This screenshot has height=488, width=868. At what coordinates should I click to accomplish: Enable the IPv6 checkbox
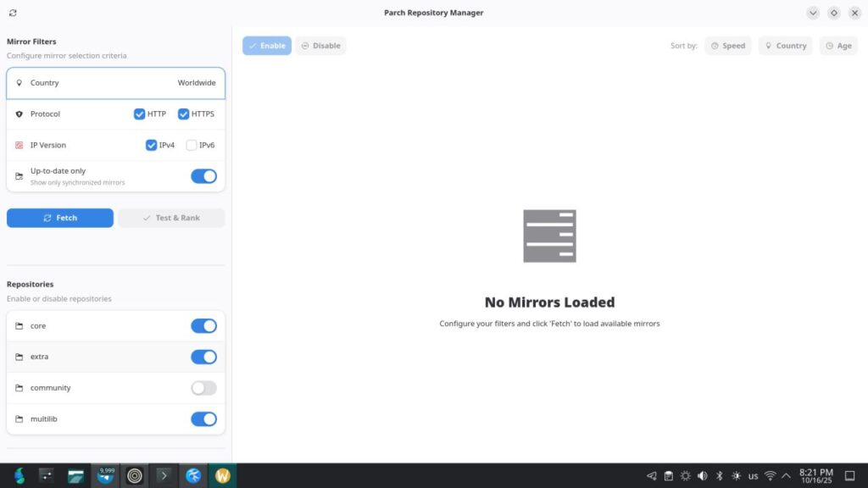(192, 145)
